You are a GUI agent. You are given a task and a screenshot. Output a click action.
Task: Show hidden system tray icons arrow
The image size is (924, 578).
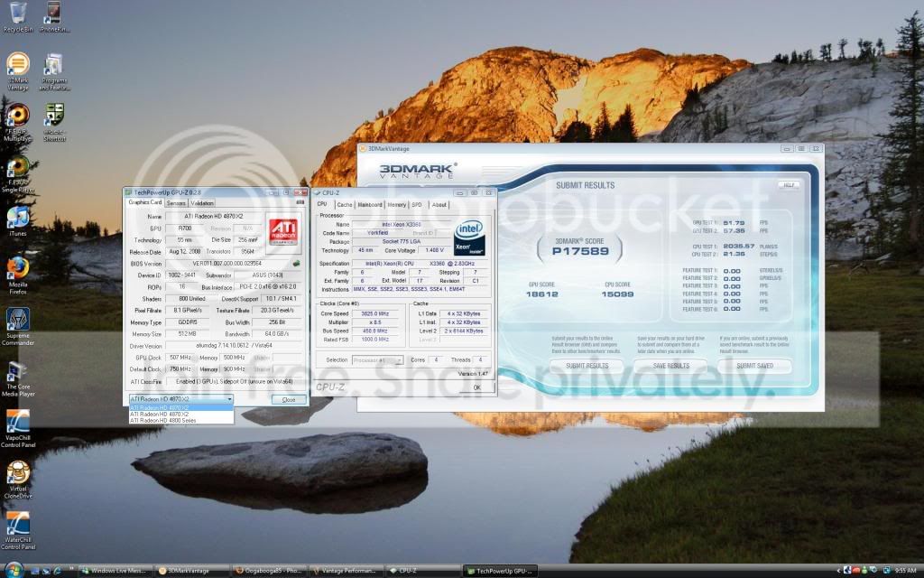click(x=838, y=571)
